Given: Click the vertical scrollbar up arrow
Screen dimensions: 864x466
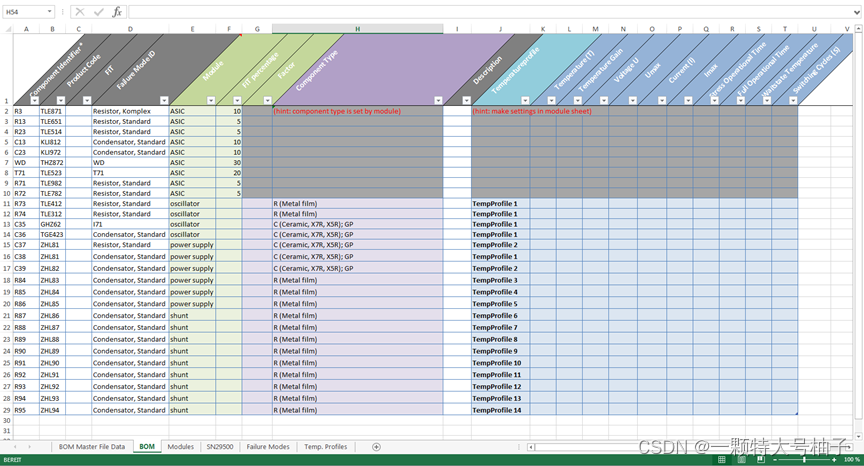Looking at the screenshot, I should [858, 29].
